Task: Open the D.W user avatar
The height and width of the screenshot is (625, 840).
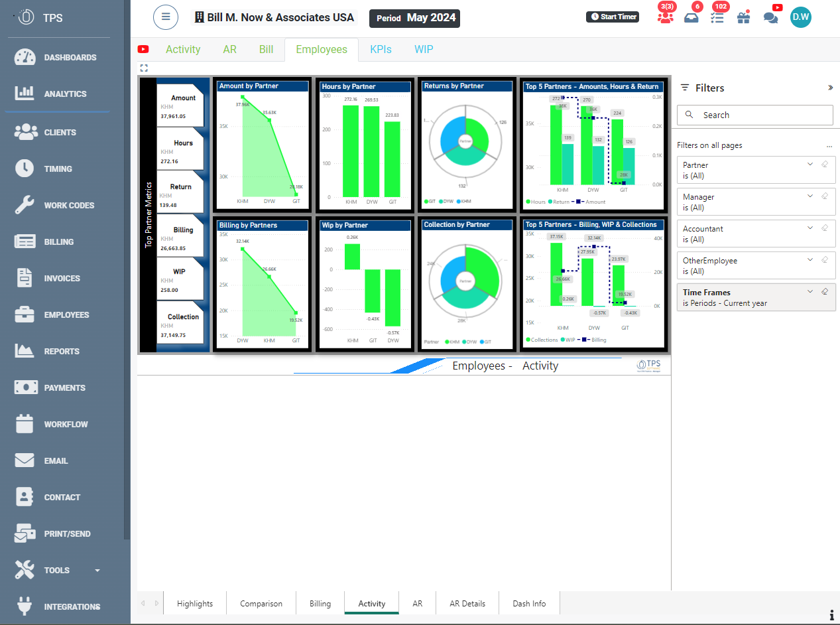Action: 801,17
